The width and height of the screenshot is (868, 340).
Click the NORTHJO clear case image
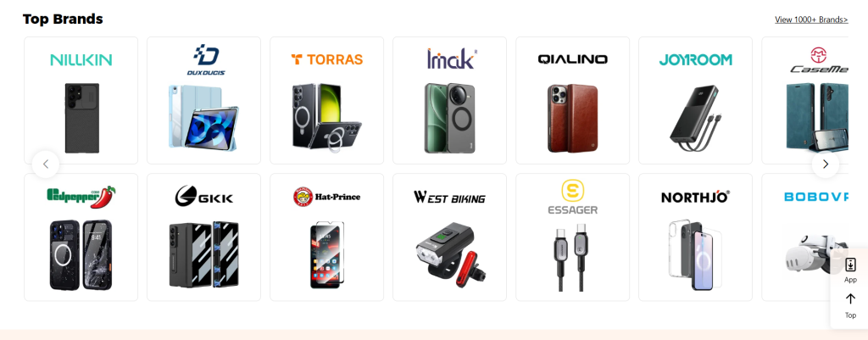tap(695, 254)
